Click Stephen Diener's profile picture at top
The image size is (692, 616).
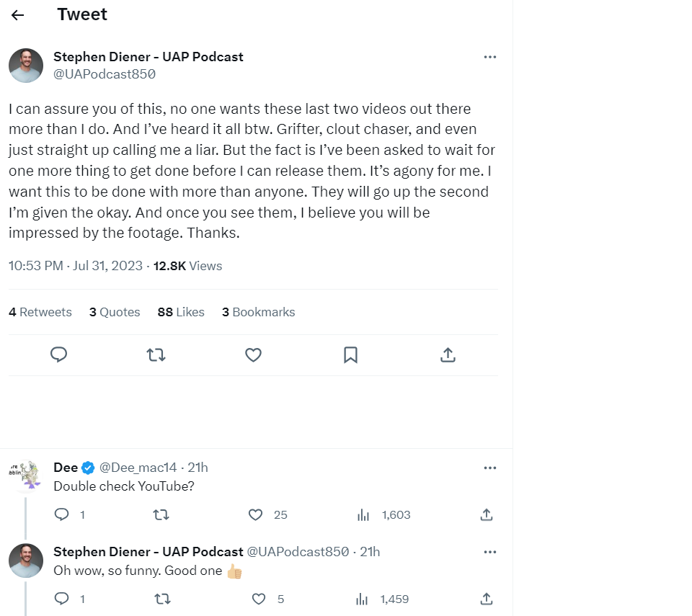pyautogui.click(x=26, y=66)
